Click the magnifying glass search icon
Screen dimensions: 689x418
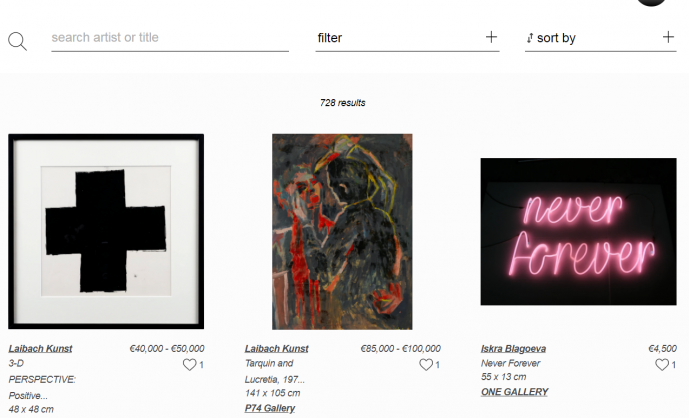pyautogui.click(x=18, y=41)
